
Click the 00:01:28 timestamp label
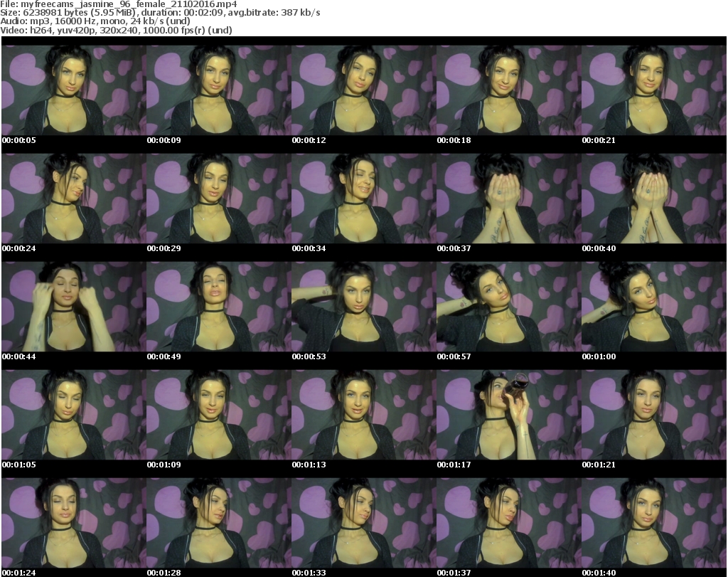point(164,573)
